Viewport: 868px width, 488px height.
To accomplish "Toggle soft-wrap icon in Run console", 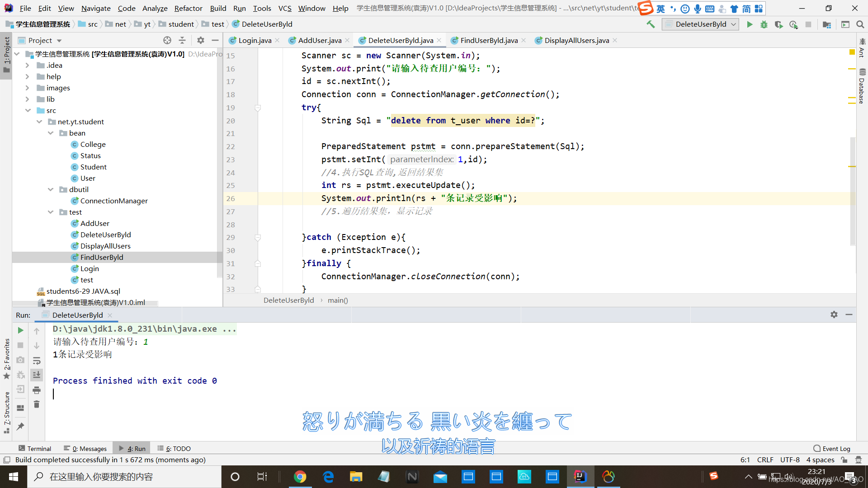I will (37, 361).
